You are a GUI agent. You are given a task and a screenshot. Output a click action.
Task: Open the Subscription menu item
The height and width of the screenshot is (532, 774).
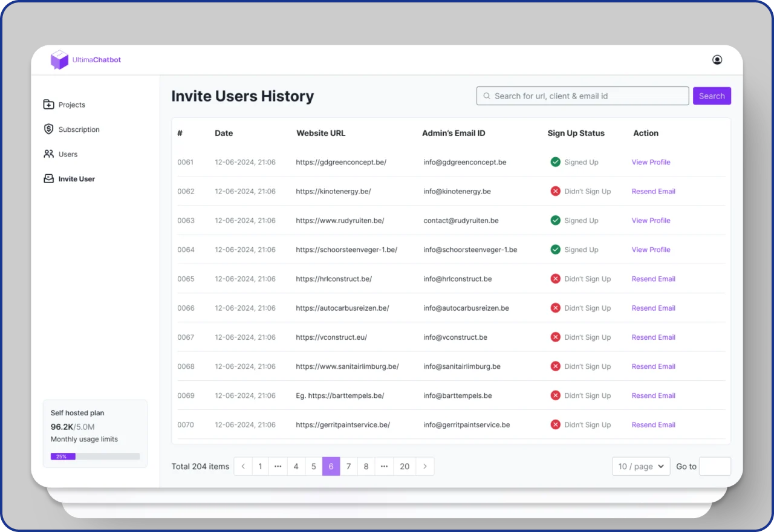79,129
